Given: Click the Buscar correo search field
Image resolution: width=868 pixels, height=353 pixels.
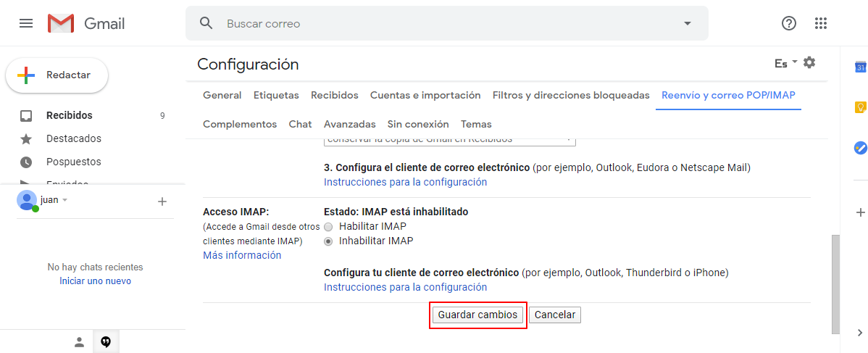Looking at the screenshot, I should point(447,23).
